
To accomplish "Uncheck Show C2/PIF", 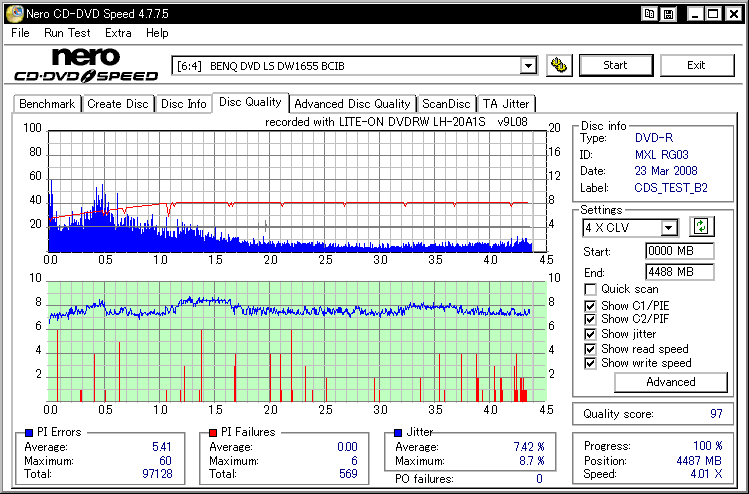I will pos(590,319).
